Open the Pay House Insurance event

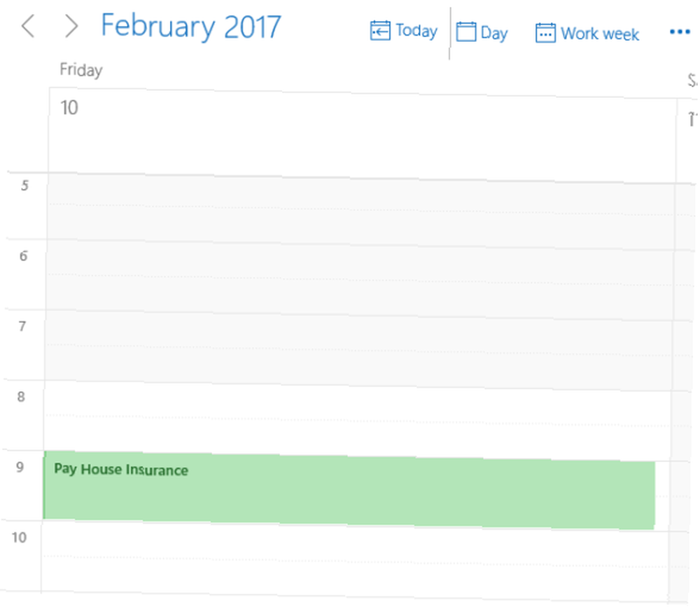[x=350, y=490]
